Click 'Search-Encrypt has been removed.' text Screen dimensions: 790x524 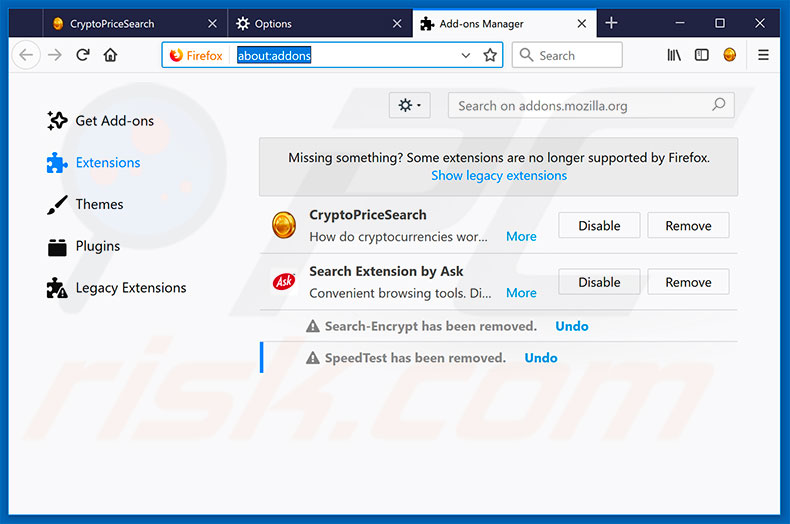(x=431, y=326)
